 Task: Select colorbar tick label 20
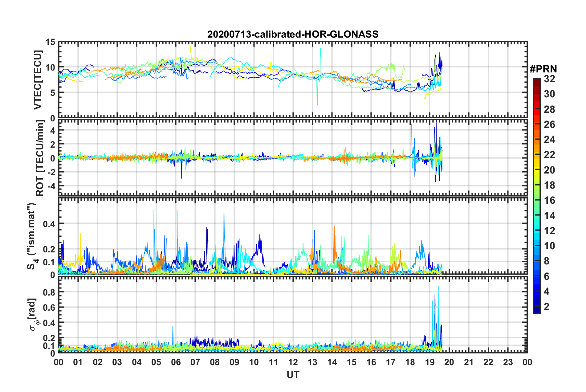click(x=549, y=170)
